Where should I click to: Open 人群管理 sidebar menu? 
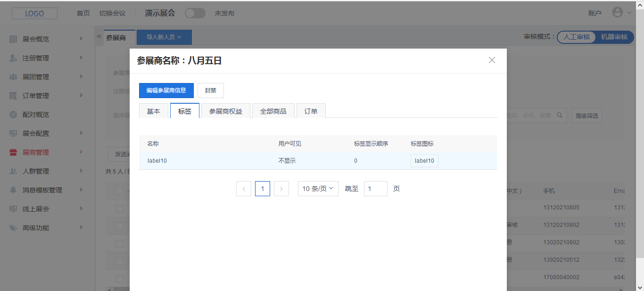pos(46,171)
